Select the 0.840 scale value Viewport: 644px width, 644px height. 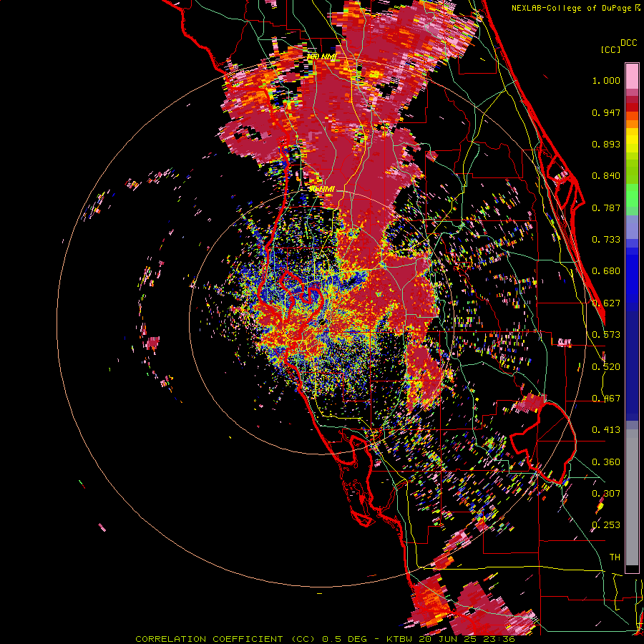[606, 176]
